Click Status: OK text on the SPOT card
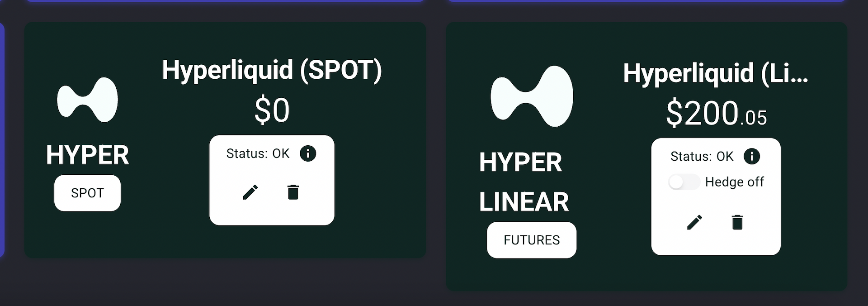 pyautogui.click(x=258, y=154)
